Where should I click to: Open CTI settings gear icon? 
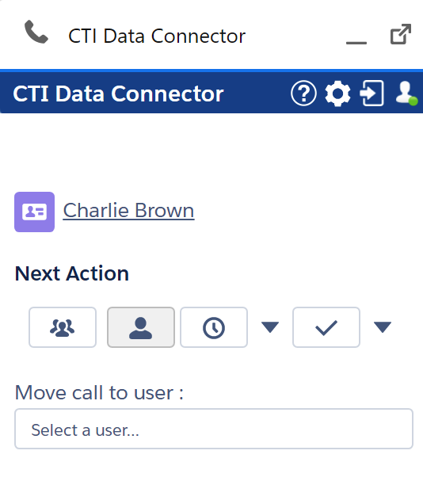[x=337, y=94]
